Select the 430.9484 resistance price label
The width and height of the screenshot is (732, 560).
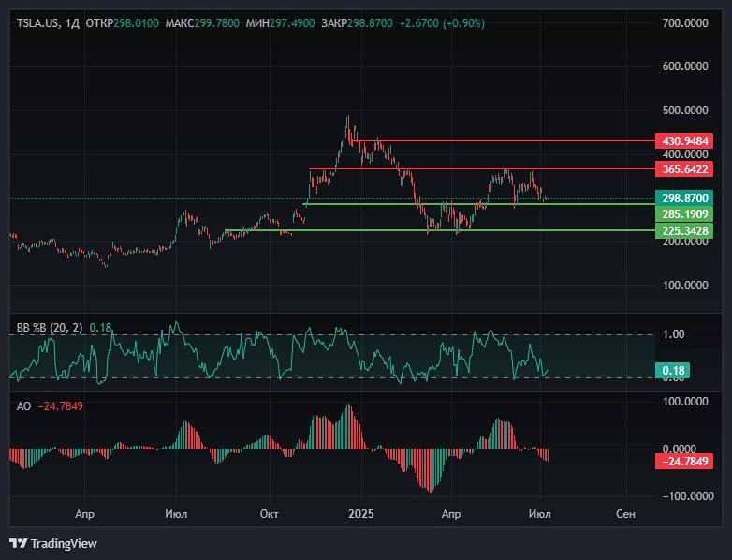(x=684, y=140)
